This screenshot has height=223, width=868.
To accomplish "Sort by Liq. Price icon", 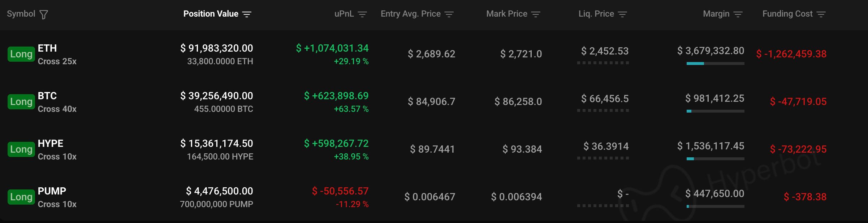I will point(622,14).
